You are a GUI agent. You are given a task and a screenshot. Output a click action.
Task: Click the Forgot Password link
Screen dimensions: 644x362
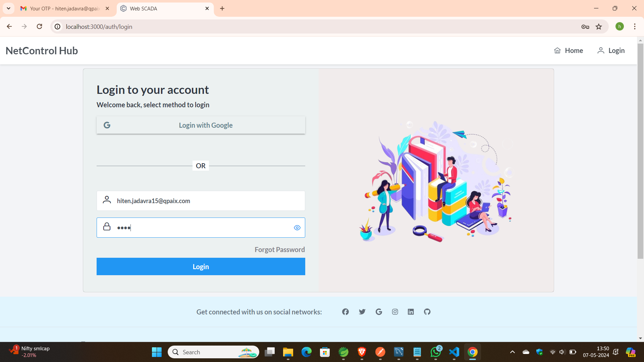(279, 250)
